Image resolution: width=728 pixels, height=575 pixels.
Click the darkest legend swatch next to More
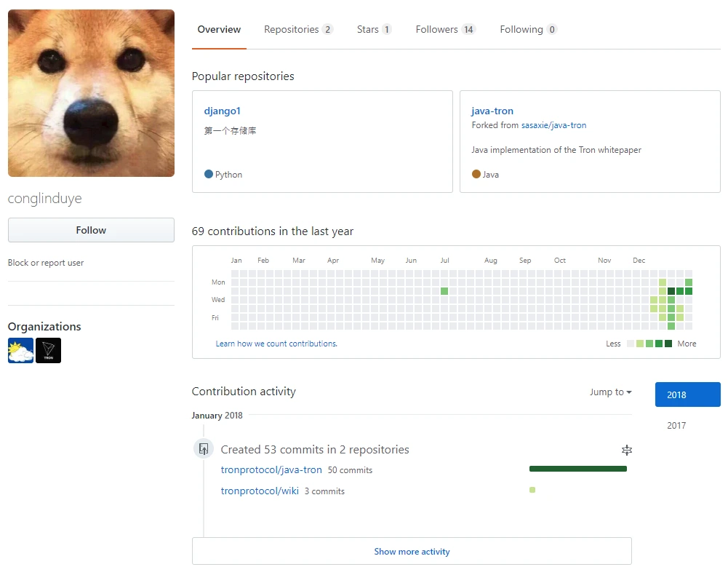point(668,344)
